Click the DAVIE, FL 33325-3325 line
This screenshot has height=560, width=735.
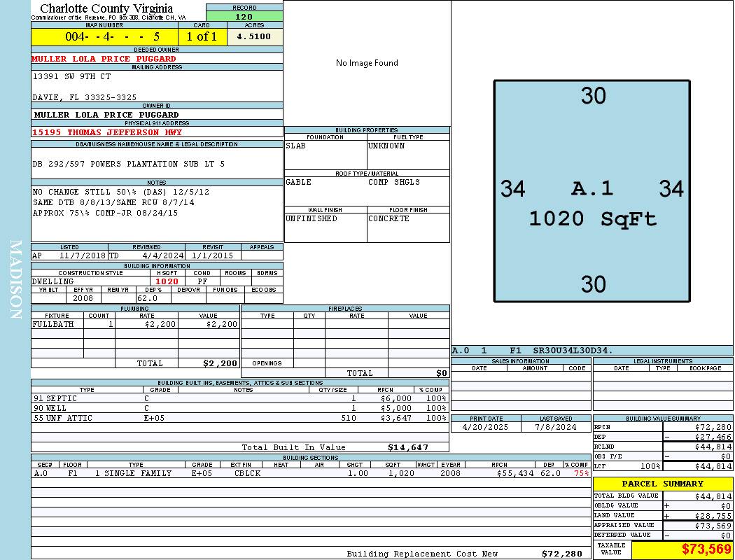pos(85,97)
